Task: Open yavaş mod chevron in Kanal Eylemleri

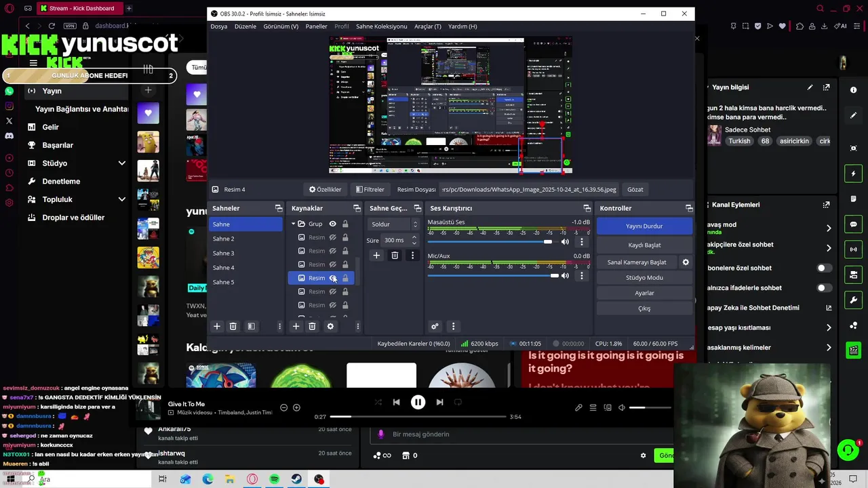Action: [829, 228]
